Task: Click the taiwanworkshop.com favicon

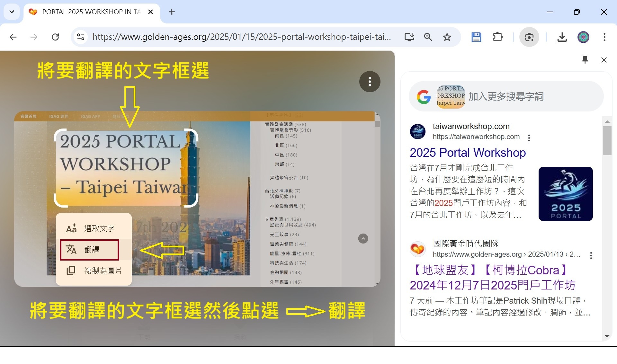Action: (418, 131)
